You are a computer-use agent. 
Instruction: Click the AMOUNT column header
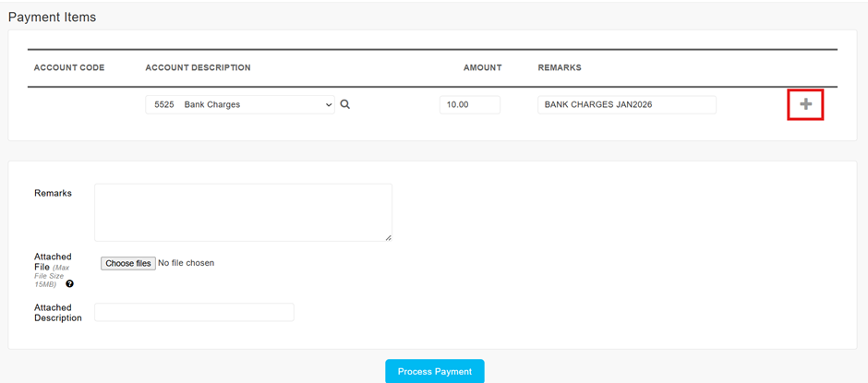point(482,68)
